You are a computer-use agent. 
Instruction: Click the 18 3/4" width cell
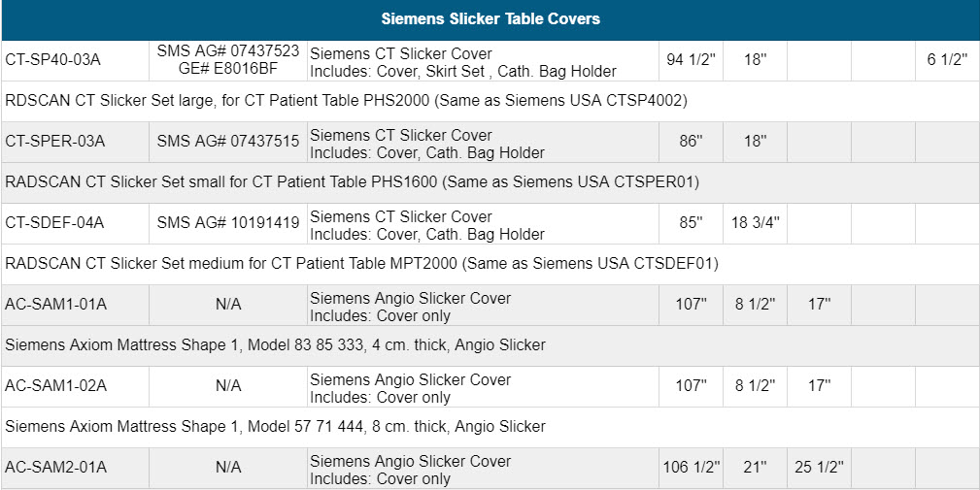[755, 224]
